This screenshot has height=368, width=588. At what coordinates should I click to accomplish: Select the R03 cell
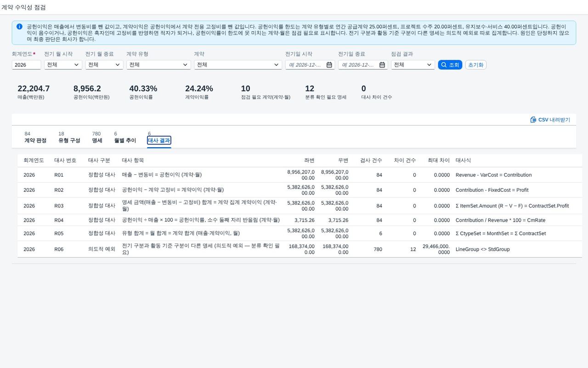(x=59, y=206)
